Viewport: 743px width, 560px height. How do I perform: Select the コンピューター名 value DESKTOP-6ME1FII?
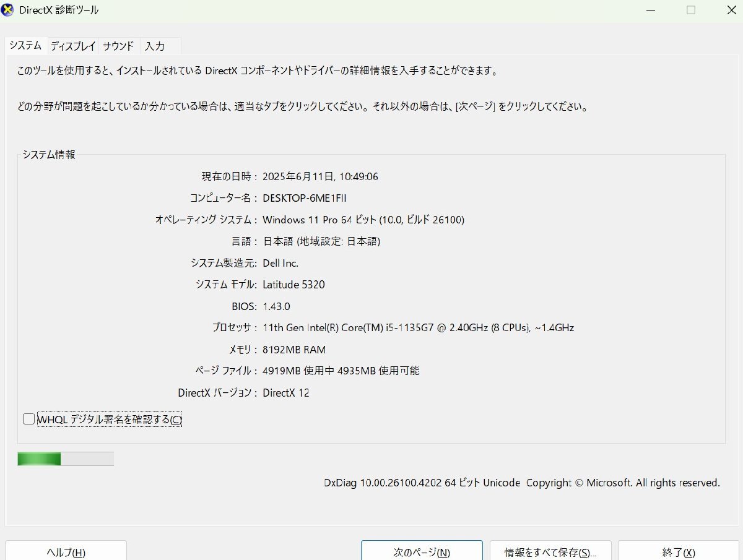[x=306, y=198]
